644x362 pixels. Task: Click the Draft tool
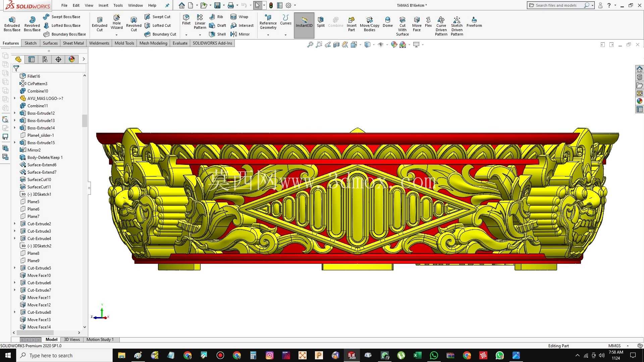pos(217,25)
